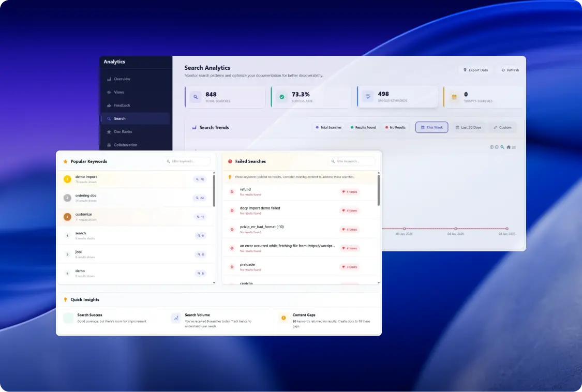The height and width of the screenshot is (392, 582).
Task: Click the chart zoom-out minus icon
Action: coord(497,147)
